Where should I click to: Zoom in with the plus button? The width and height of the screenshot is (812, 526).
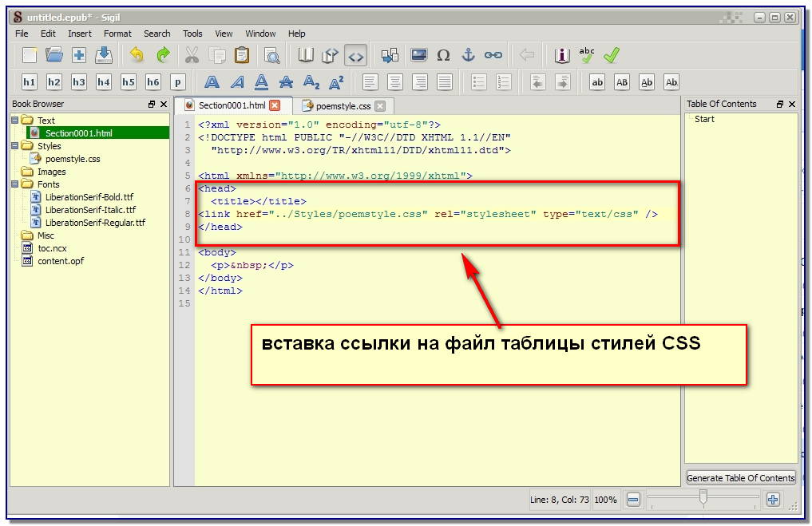click(773, 500)
